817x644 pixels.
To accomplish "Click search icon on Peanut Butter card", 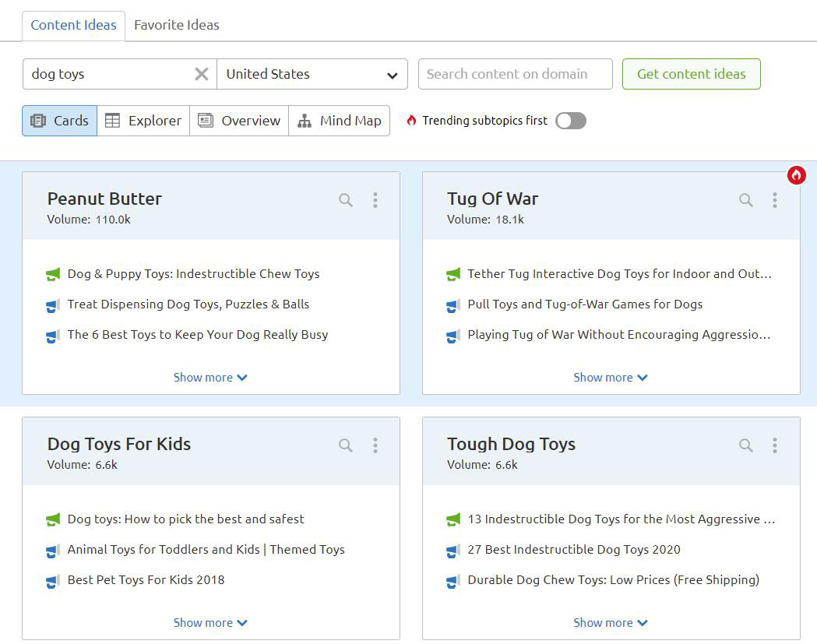I will [x=346, y=200].
